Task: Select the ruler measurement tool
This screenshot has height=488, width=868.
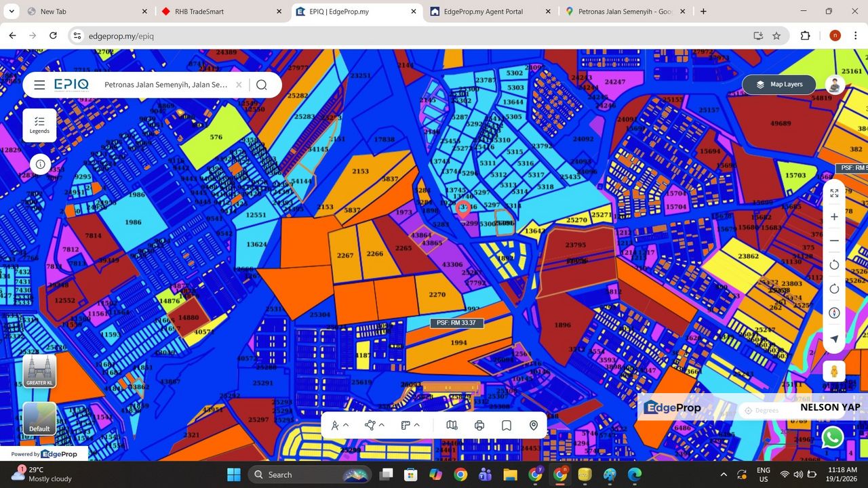Action: (x=404, y=425)
